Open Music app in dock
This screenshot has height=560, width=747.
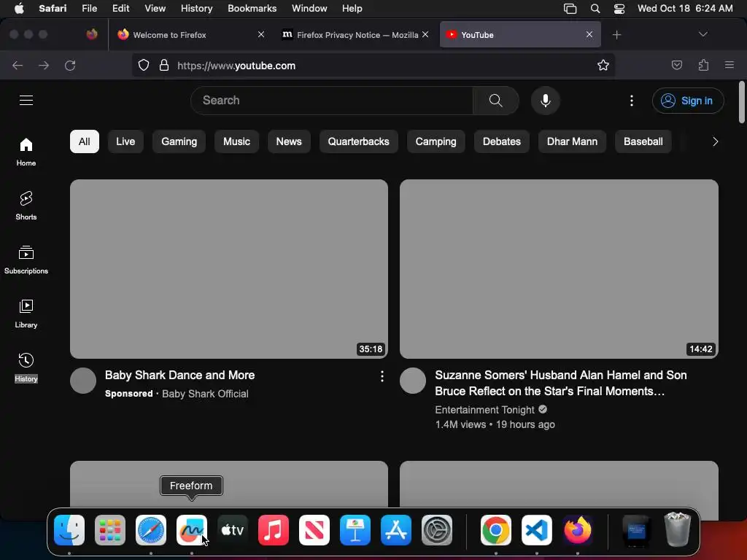274,530
